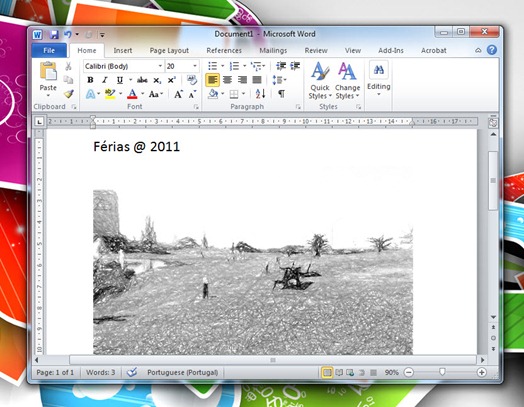Toggle Italic formatting
524x407 pixels.
[x=105, y=80]
